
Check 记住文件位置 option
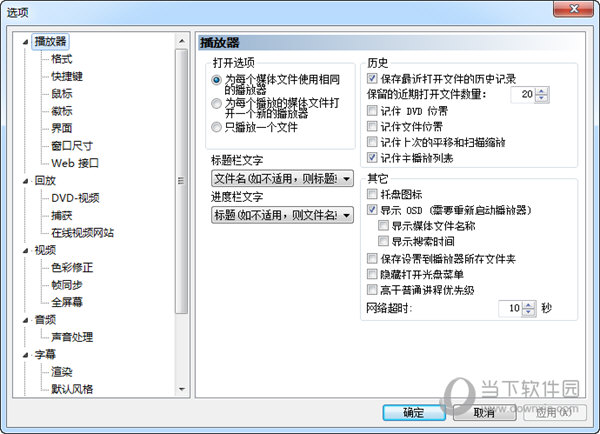point(373,127)
